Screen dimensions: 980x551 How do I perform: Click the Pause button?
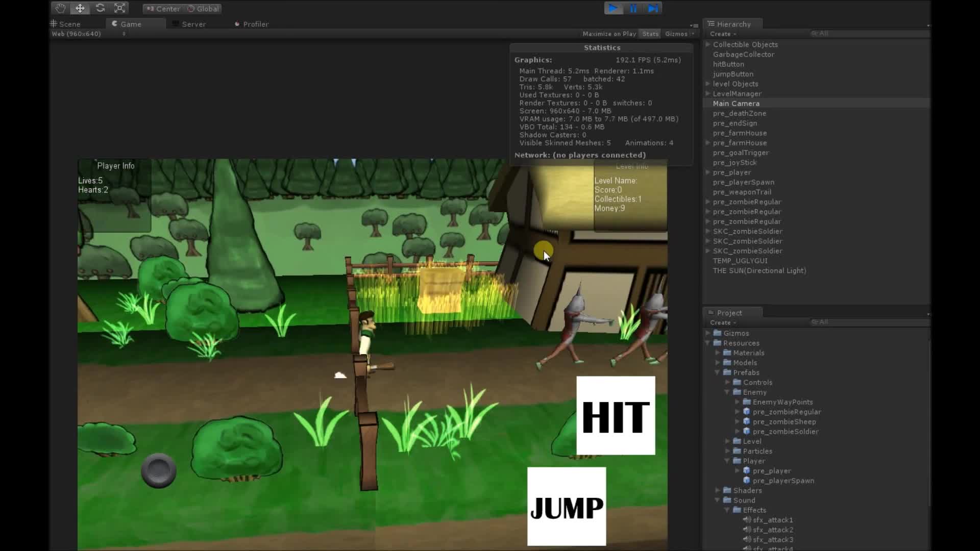click(x=633, y=8)
